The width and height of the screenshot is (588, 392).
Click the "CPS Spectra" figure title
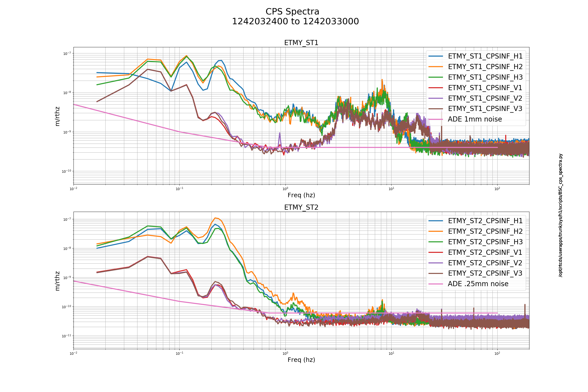(x=292, y=12)
